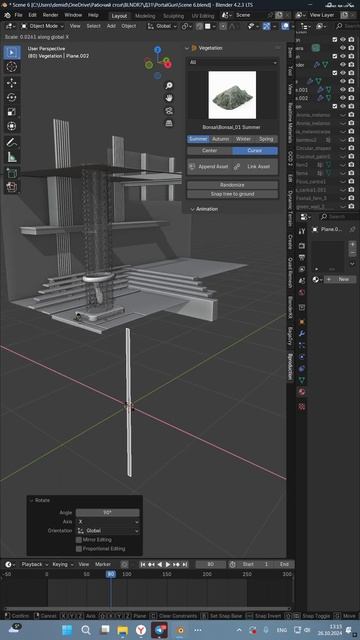Expand the Animation section

[x=204, y=209]
